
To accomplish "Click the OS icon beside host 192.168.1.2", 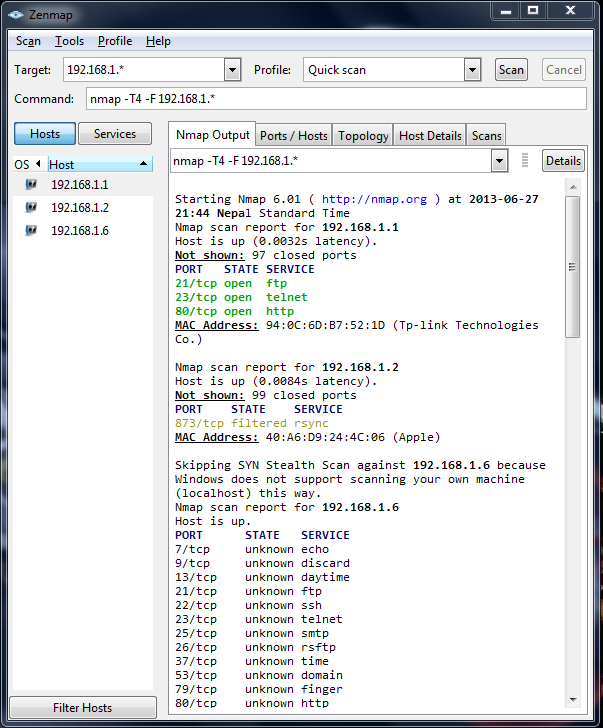I will pyautogui.click(x=31, y=207).
